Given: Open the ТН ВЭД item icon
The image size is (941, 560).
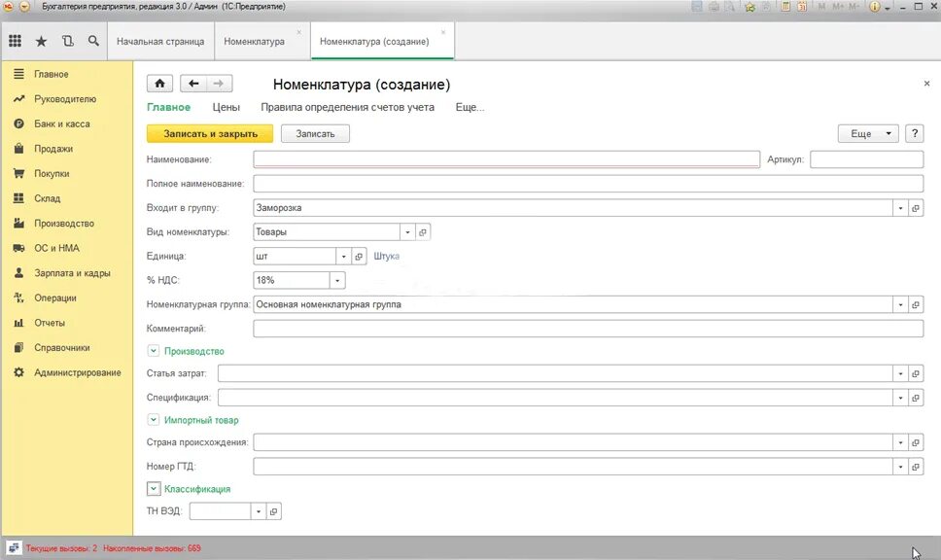Looking at the screenshot, I should click(274, 511).
